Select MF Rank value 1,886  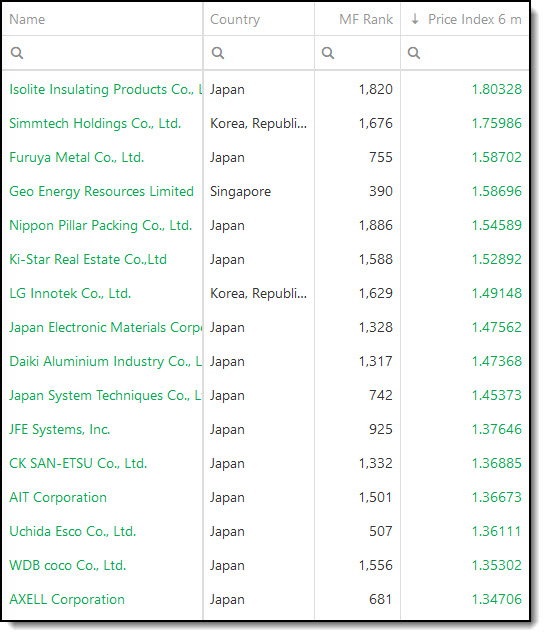376,225
